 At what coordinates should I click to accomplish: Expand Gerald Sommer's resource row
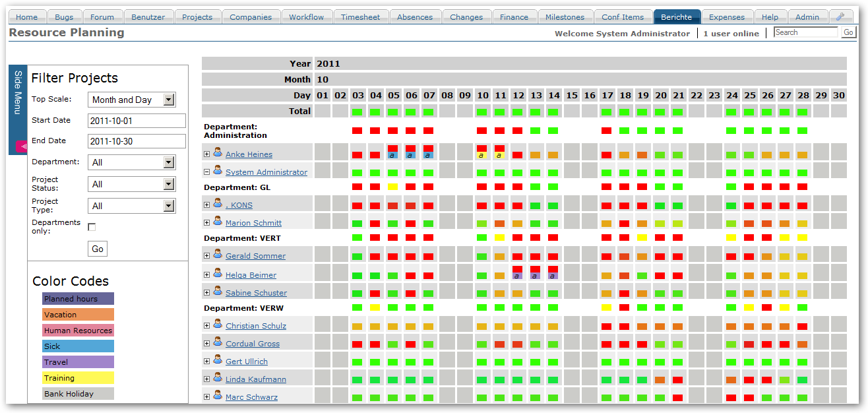(x=206, y=256)
